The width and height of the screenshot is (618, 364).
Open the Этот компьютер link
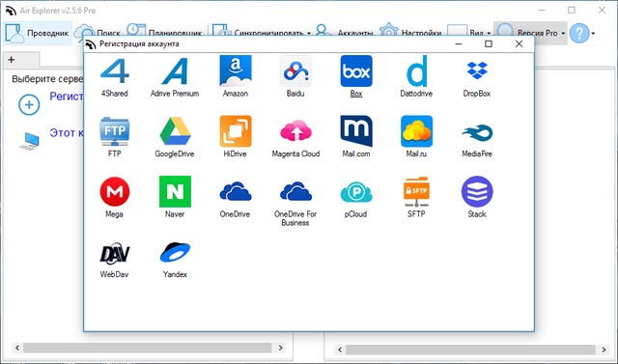pos(67,132)
